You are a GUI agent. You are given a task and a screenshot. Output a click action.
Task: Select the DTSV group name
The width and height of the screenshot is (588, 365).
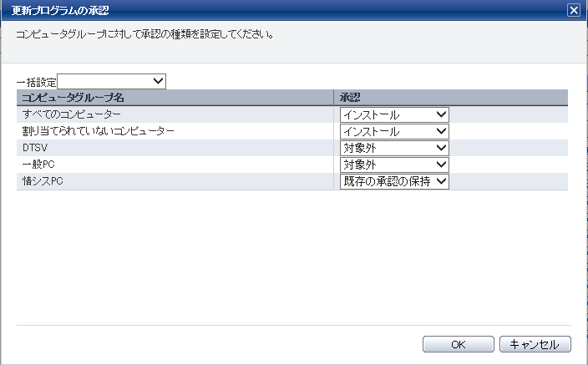pyautogui.click(x=35, y=148)
